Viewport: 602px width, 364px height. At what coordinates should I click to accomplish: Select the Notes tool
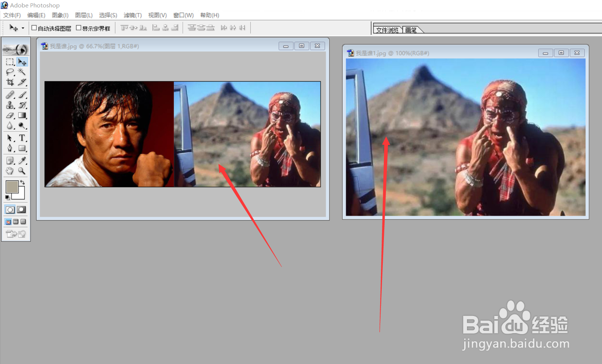click(10, 161)
